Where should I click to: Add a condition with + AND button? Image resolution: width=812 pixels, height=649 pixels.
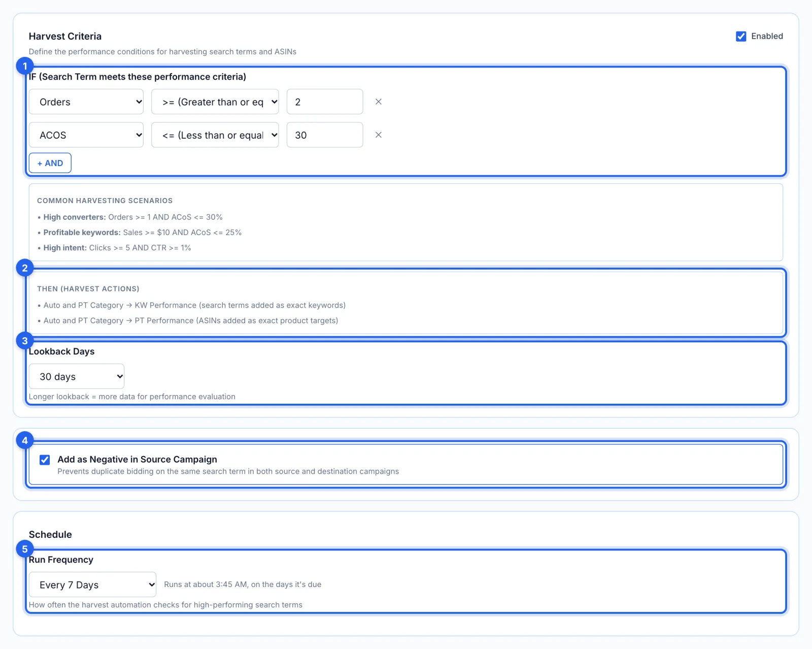(x=50, y=163)
